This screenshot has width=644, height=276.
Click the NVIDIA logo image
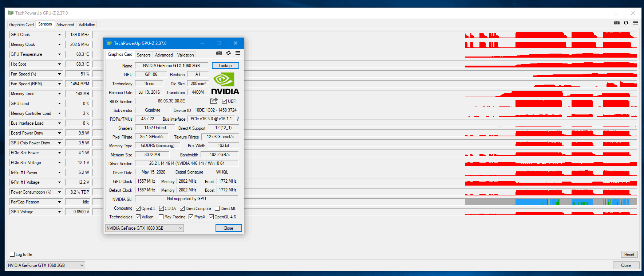point(225,83)
